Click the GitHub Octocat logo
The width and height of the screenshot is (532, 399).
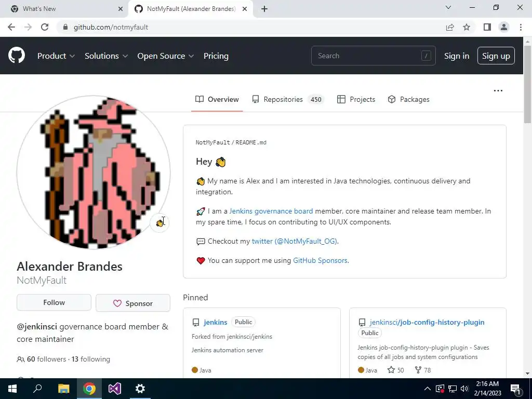[17, 56]
